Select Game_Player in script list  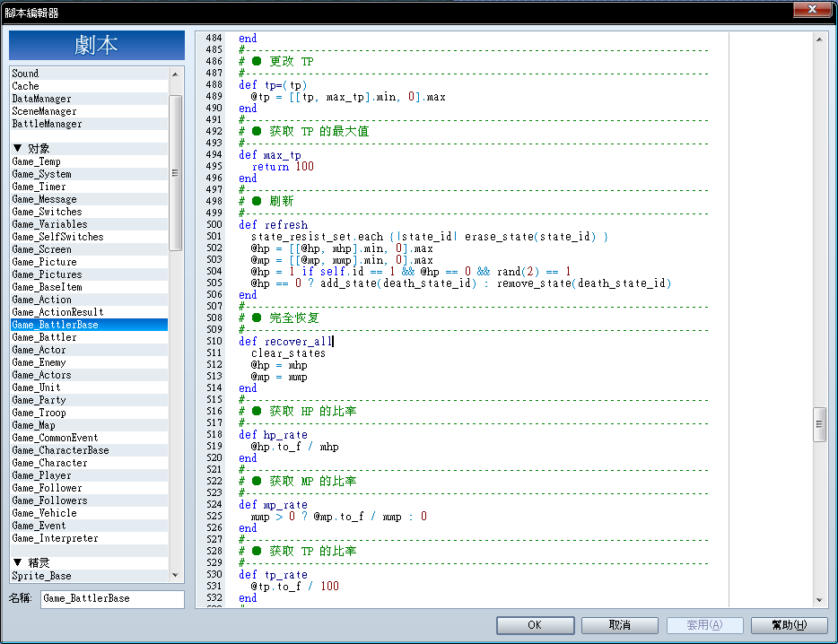point(89,475)
